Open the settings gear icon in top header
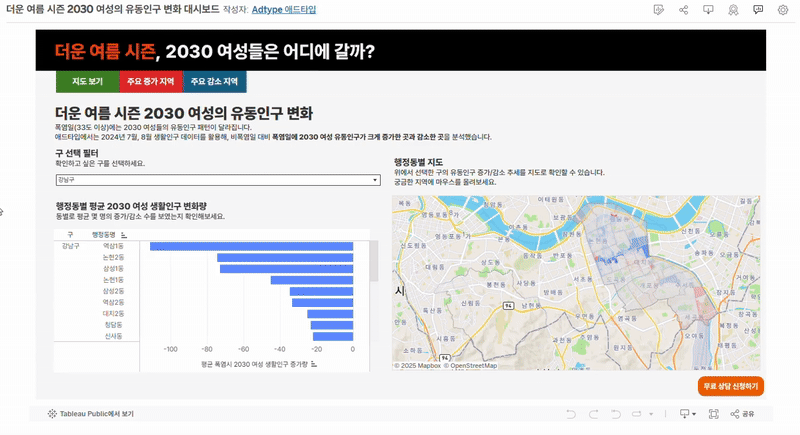Viewport: 800px width, 435px height. point(783,10)
